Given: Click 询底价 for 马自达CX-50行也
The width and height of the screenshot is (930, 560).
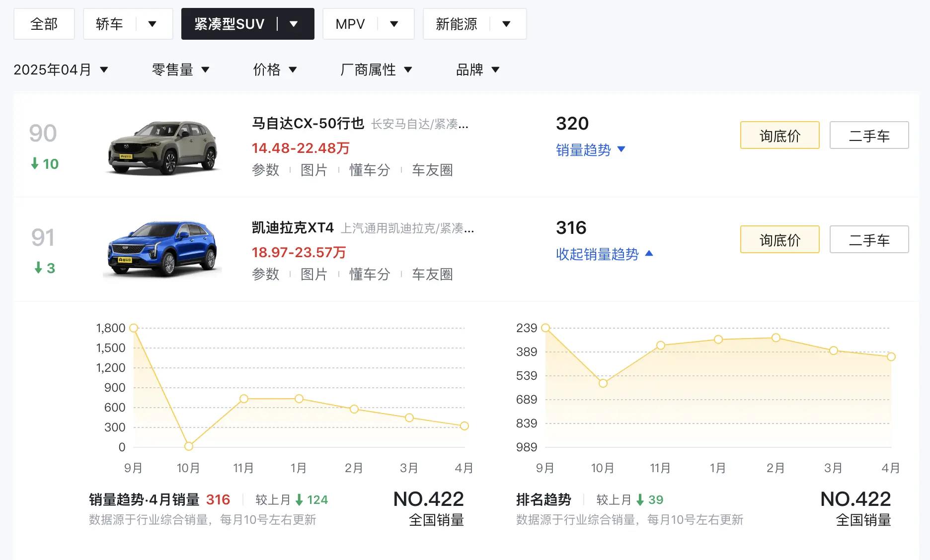Looking at the screenshot, I should [780, 135].
